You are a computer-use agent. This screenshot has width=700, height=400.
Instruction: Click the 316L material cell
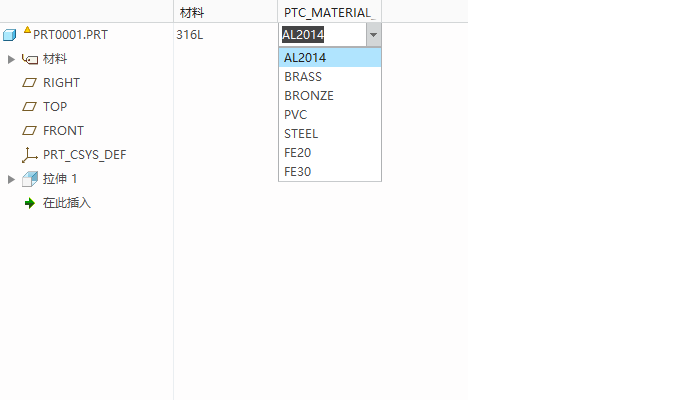(x=190, y=35)
